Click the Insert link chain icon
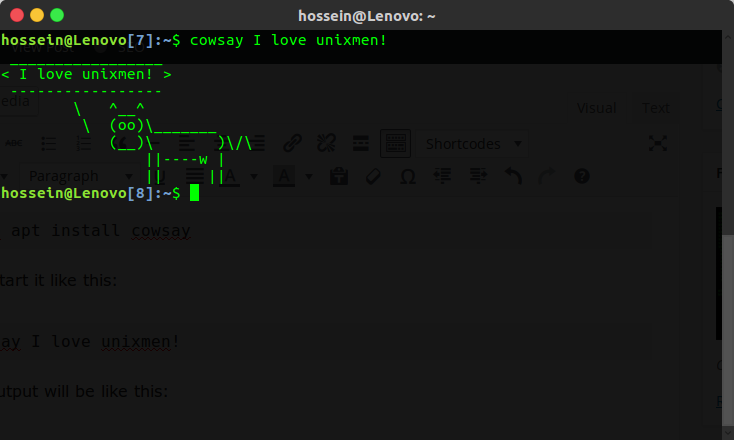 [x=292, y=143]
